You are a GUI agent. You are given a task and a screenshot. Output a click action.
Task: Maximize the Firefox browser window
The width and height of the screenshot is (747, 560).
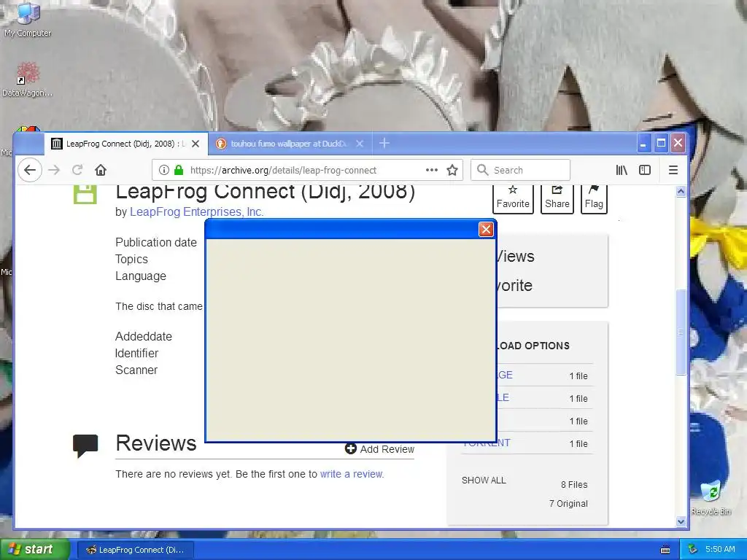point(661,144)
